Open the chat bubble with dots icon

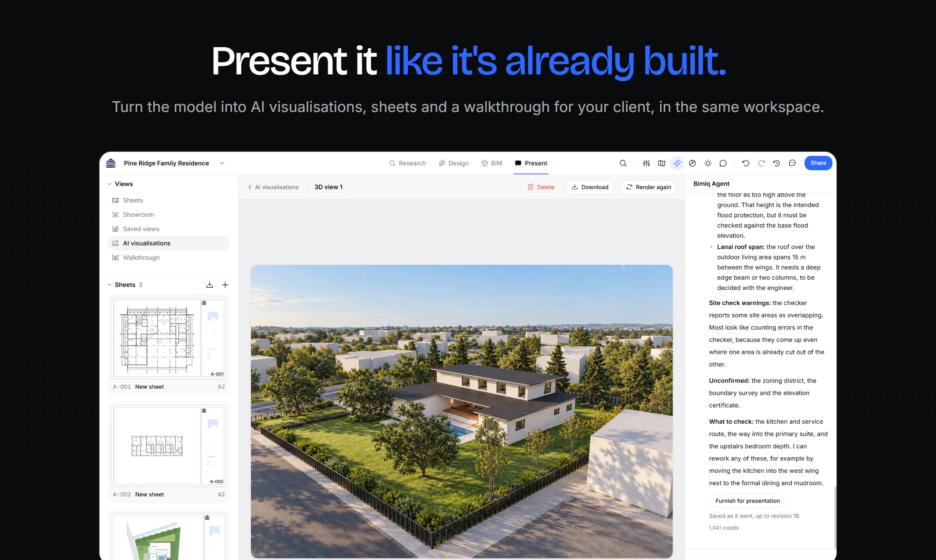click(x=792, y=163)
